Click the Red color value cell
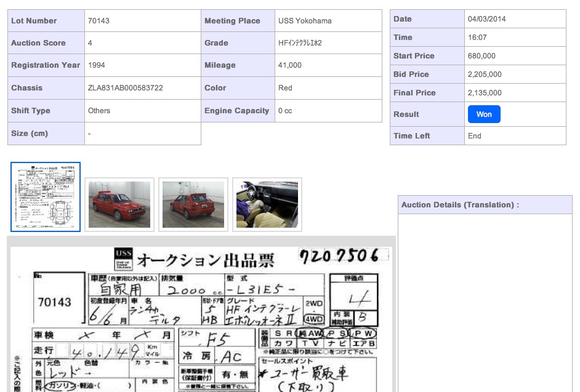This screenshot has width=580, height=392. point(285,88)
